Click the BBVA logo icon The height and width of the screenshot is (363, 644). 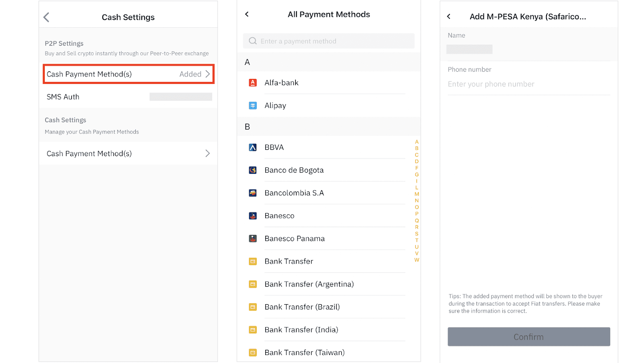[x=253, y=147]
